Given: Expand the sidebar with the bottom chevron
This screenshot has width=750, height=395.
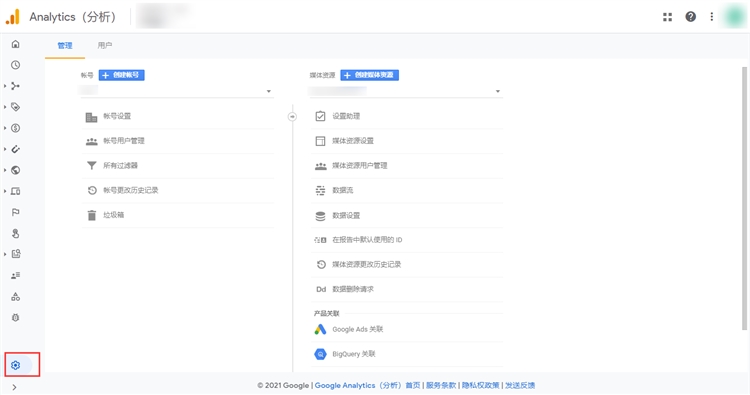Looking at the screenshot, I should [14, 387].
